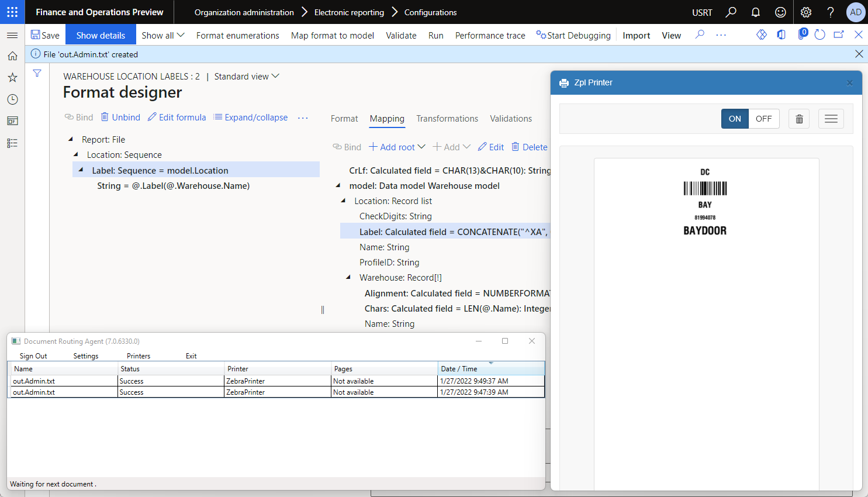868x497 pixels.
Task: Dismiss the 'File created' info message
Action: [x=859, y=54]
